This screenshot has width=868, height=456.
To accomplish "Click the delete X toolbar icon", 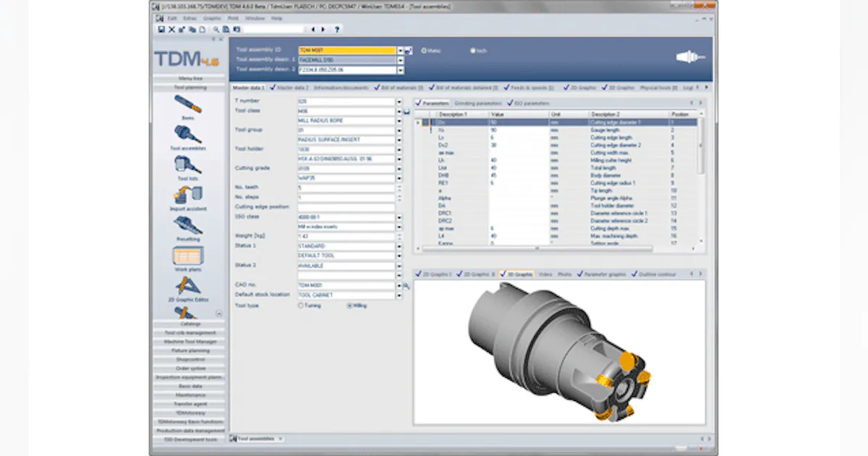I will [171, 30].
